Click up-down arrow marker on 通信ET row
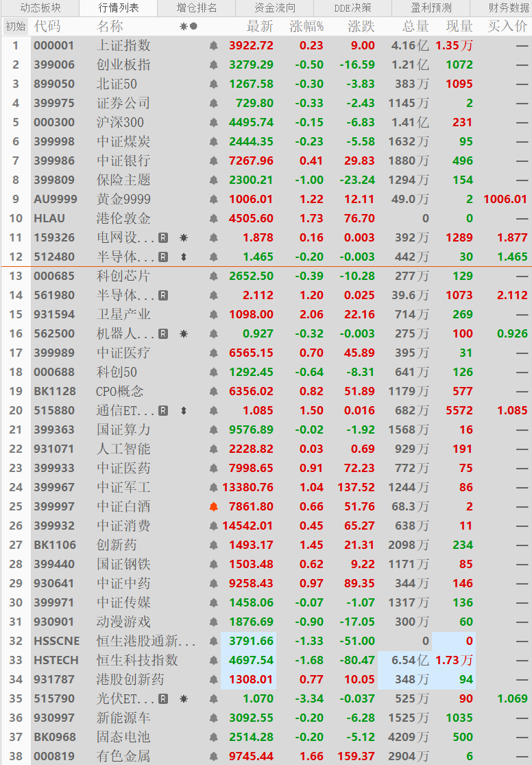Screen dimensions: 532x765 point(184,411)
